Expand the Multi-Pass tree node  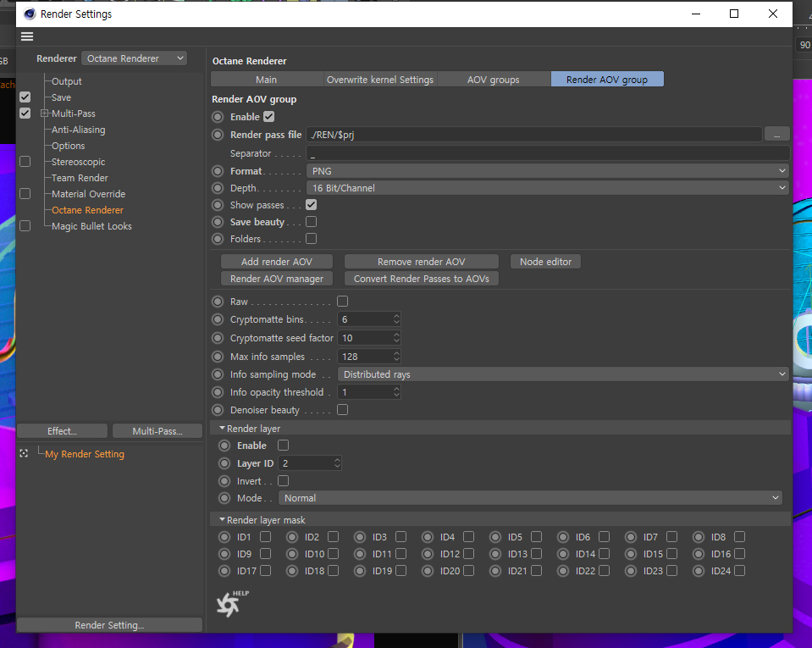45,114
